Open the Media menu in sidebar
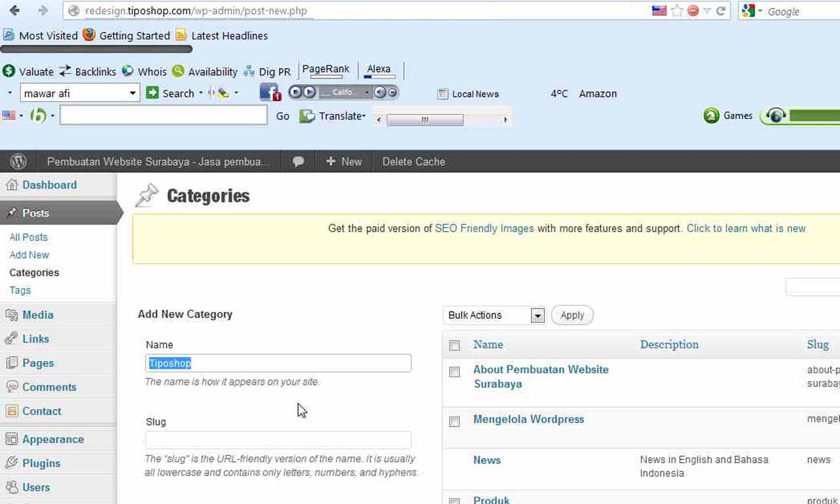 click(x=37, y=315)
